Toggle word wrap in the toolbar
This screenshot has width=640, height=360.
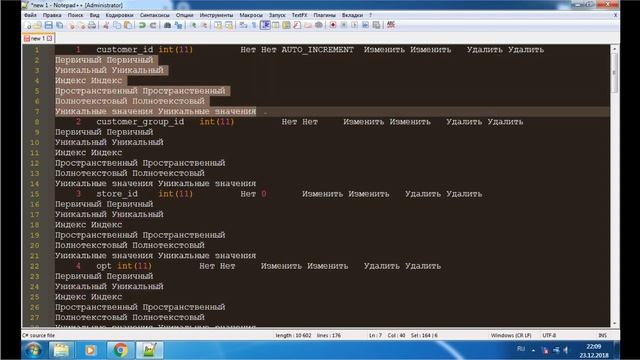[x=243, y=25]
